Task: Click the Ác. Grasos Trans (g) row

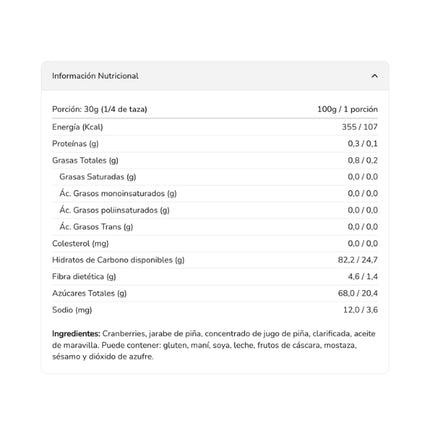Action: coord(215,227)
